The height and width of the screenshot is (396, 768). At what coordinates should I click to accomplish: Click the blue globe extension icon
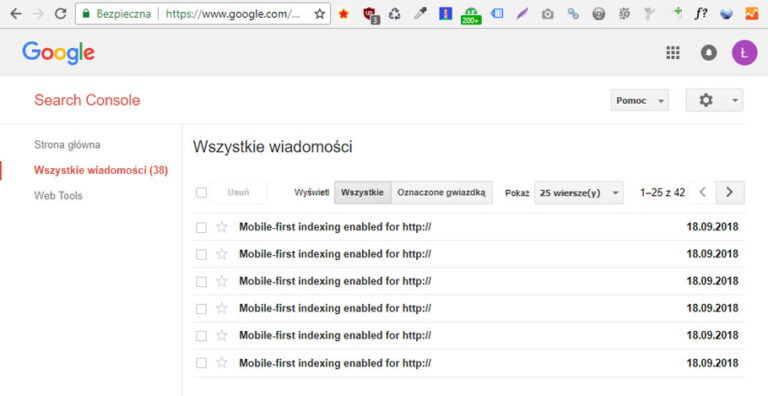click(726, 14)
